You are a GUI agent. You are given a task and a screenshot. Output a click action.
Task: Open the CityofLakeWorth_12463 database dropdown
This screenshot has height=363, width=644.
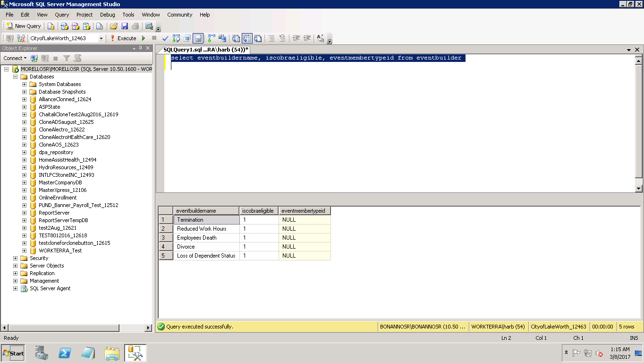point(101,38)
